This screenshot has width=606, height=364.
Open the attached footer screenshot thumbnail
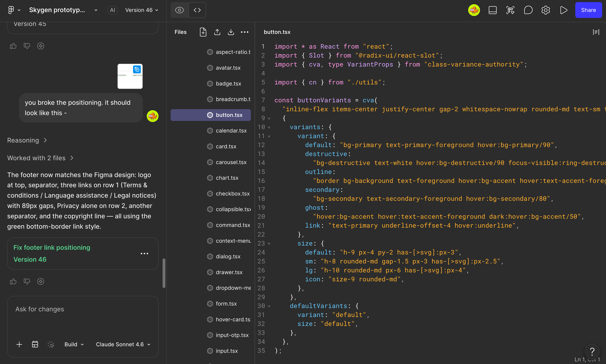point(130,76)
